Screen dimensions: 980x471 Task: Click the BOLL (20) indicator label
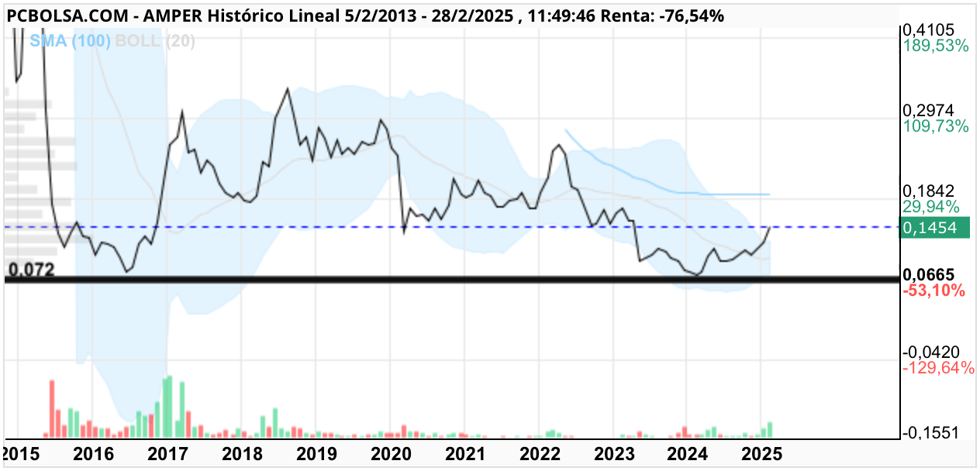[x=155, y=41]
